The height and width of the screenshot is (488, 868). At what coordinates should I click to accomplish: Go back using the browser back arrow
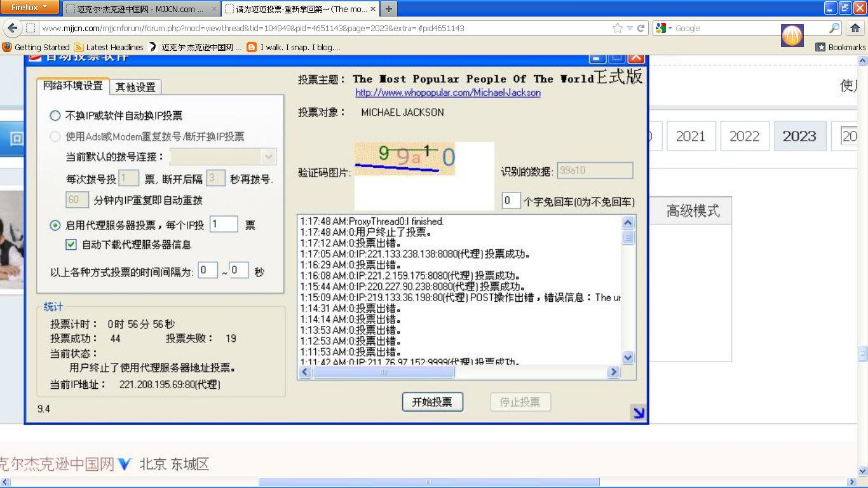tap(12, 29)
